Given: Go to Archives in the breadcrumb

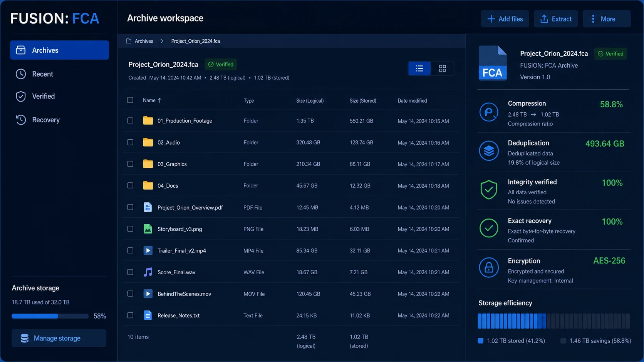Looking at the screenshot, I should click(144, 41).
